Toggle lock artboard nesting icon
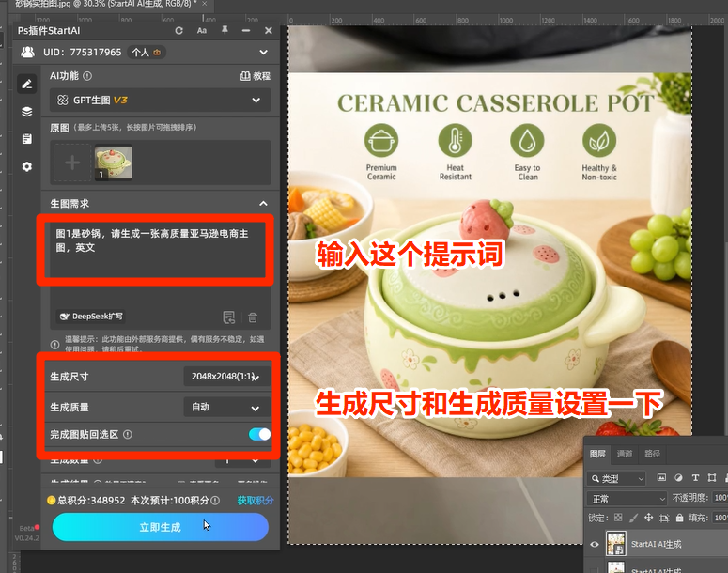The height and width of the screenshot is (573, 728). (x=664, y=519)
